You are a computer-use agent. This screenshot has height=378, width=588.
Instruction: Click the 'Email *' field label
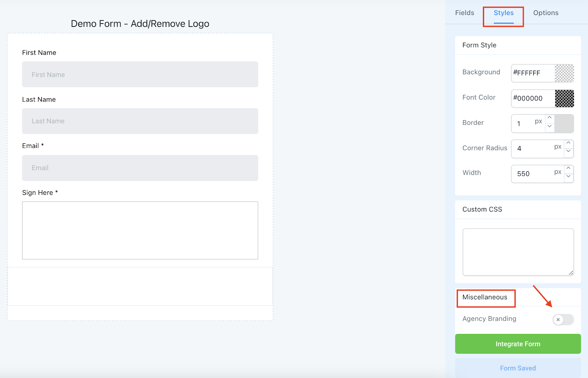click(33, 146)
